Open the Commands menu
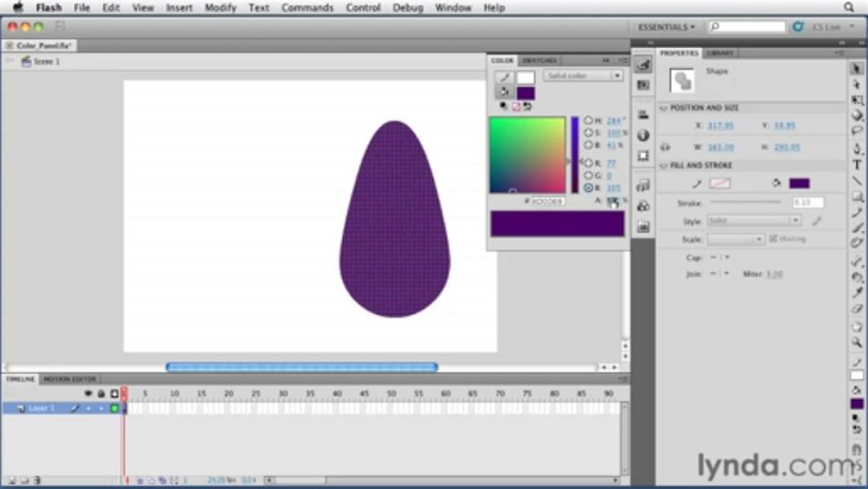The image size is (868, 489). [x=307, y=7]
